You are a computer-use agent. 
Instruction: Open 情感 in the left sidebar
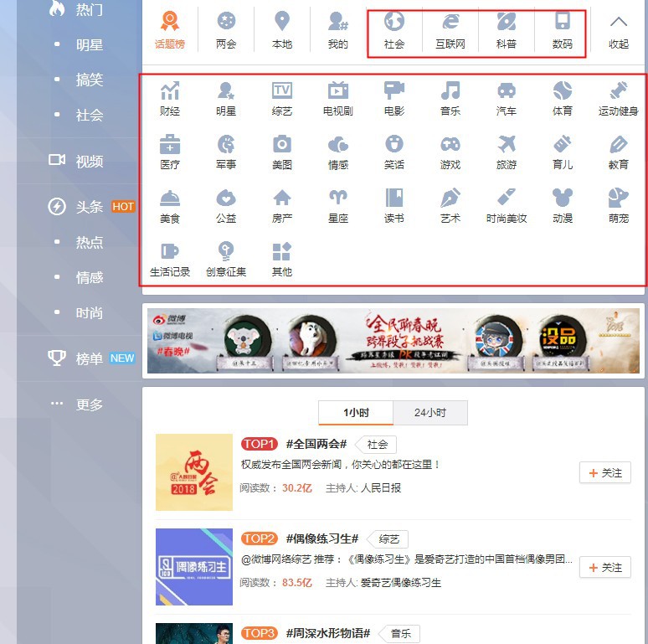coord(90,277)
